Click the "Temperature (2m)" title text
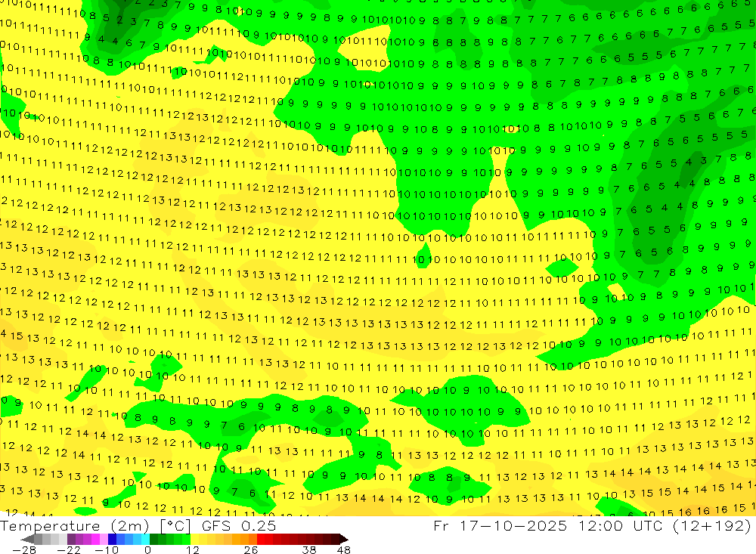 tap(75, 525)
